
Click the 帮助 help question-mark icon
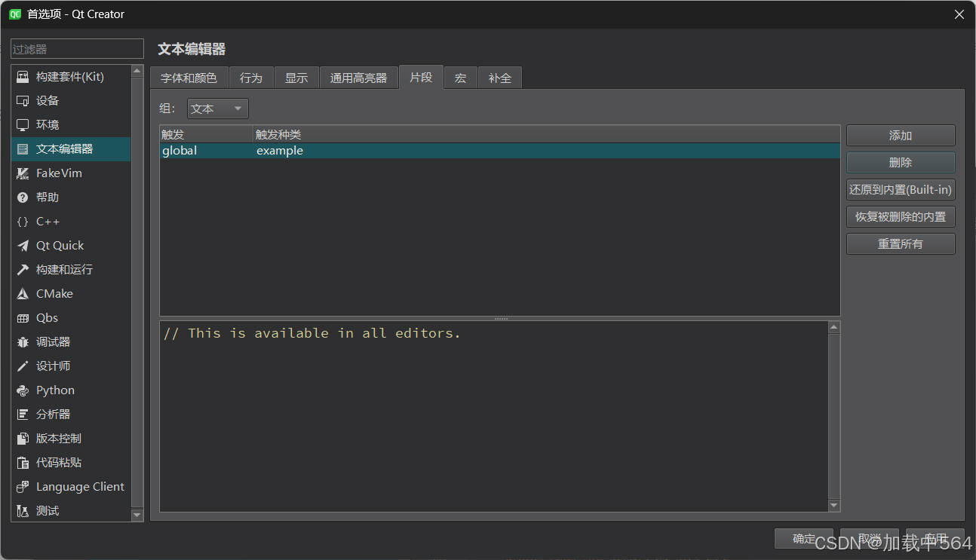23,197
